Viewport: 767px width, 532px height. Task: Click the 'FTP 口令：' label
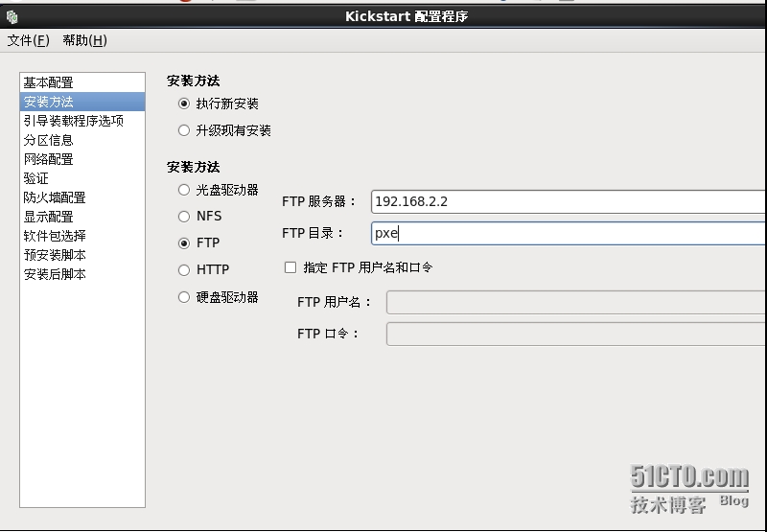[328, 334]
